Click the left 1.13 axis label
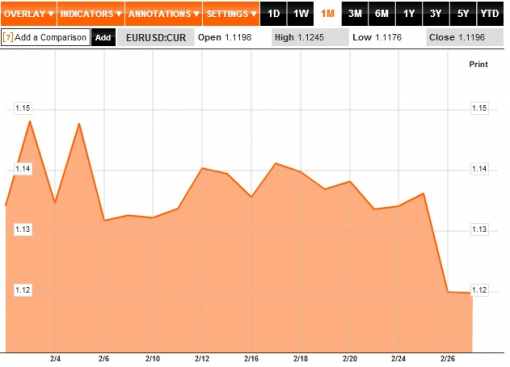This screenshot has width=510, height=367. [23, 229]
